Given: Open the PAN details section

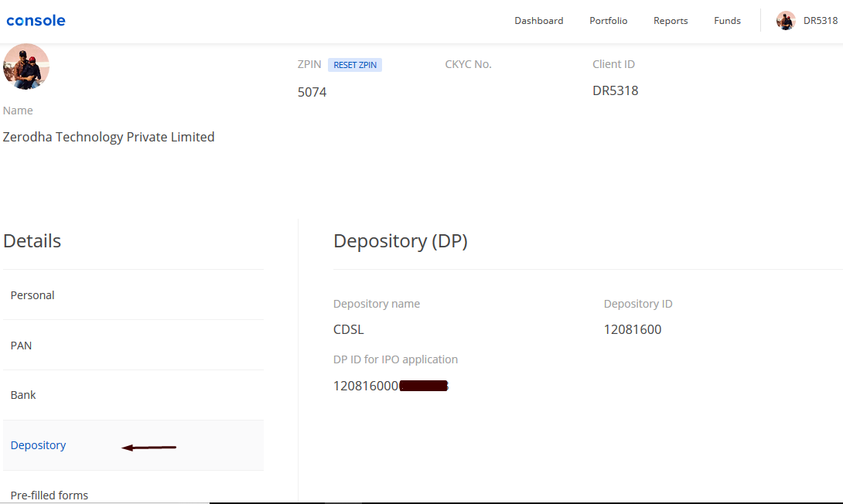Looking at the screenshot, I should [133, 345].
